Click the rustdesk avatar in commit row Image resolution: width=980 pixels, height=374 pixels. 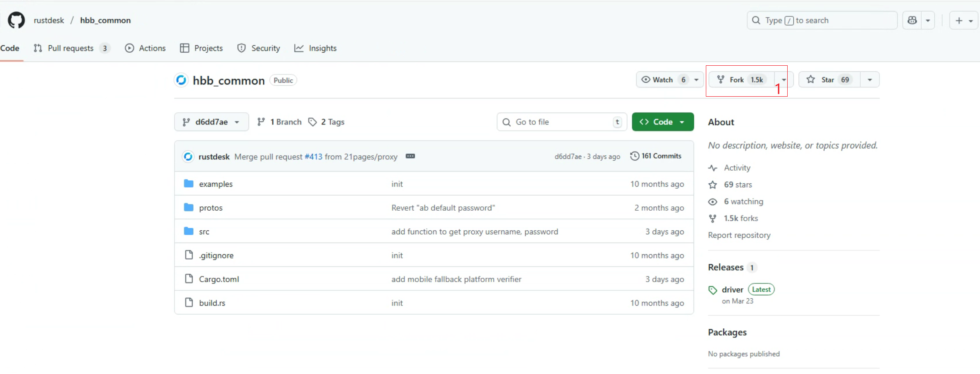[x=188, y=157]
